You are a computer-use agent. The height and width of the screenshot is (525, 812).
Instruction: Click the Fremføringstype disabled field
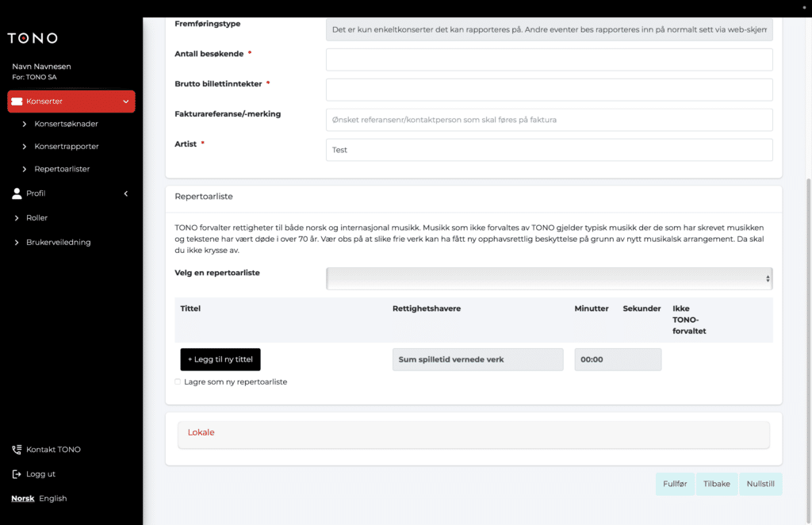tap(549, 29)
